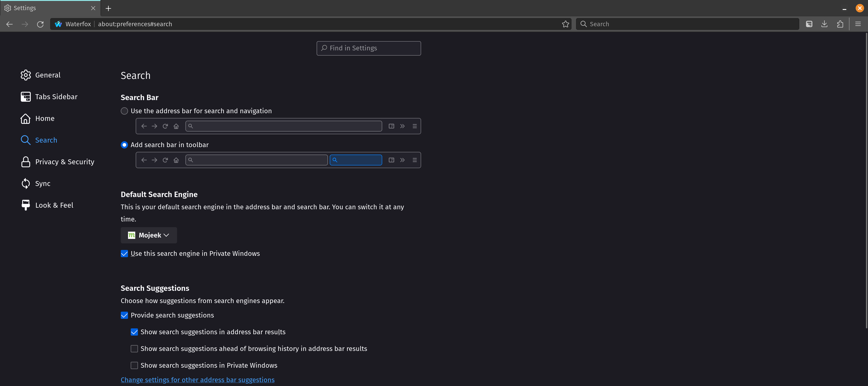Expand the Mojeek default search engine dropdown
This screenshot has height=386, width=868.
pyautogui.click(x=149, y=235)
